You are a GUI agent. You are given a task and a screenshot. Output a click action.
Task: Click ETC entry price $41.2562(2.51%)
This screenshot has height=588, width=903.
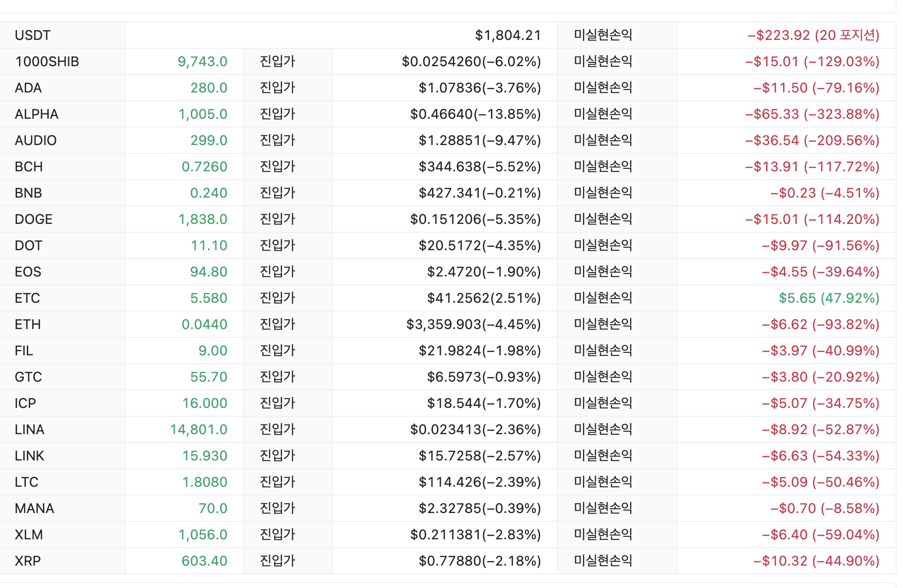484,298
